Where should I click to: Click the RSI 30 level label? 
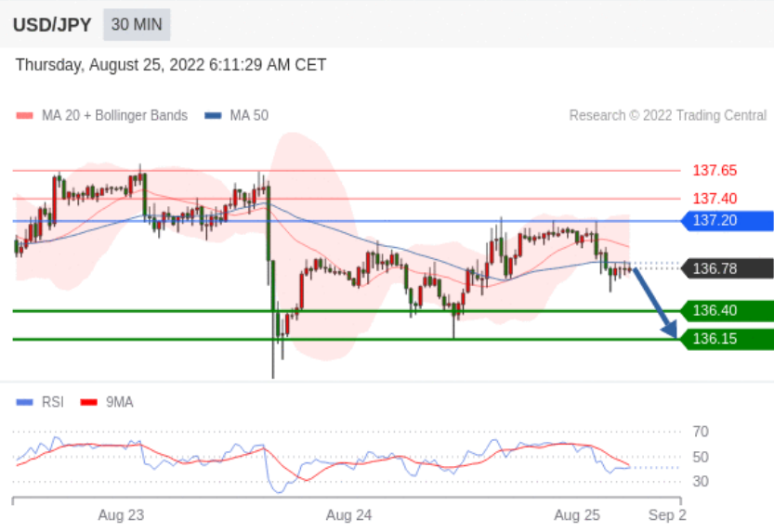701,481
